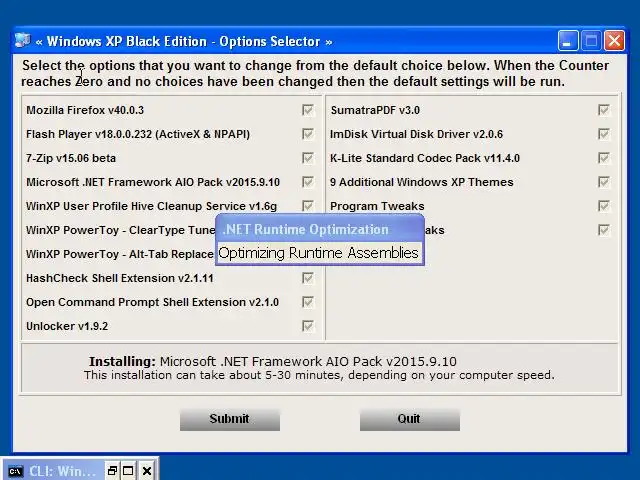Click the Mozilla Firefox v40.0.3 label
The width and height of the screenshot is (640, 480).
tap(85, 110)
